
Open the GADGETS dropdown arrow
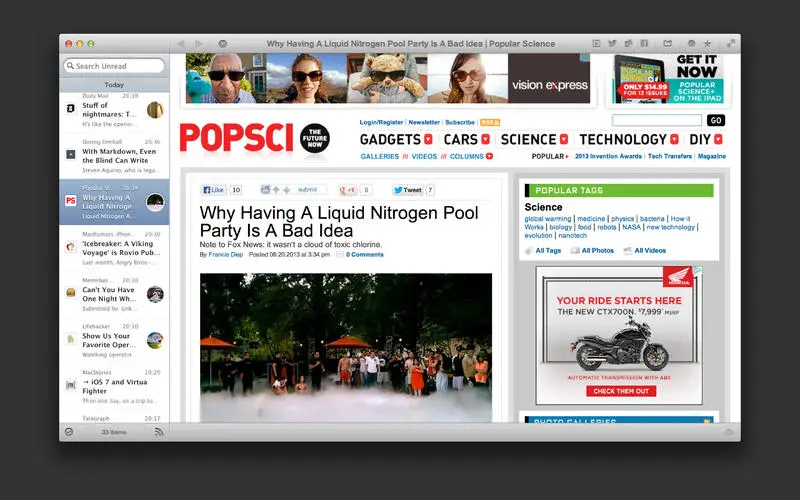(428, 139)
